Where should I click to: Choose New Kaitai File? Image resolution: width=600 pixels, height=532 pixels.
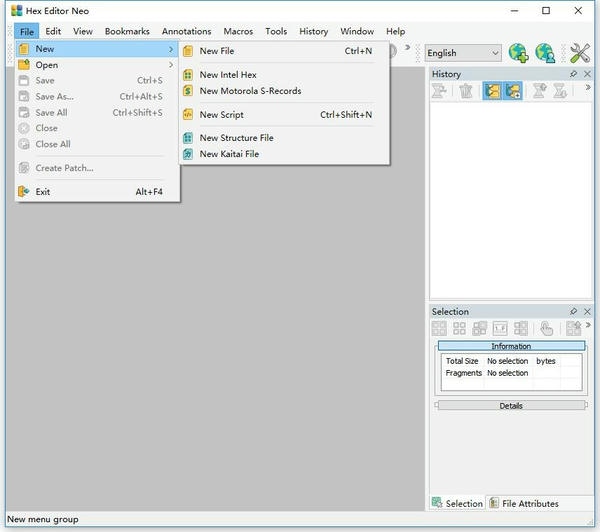285,154
